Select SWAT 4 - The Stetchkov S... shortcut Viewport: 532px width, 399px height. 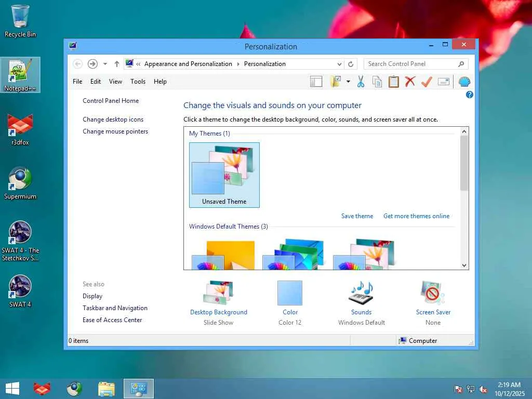[x=20, y=241]
